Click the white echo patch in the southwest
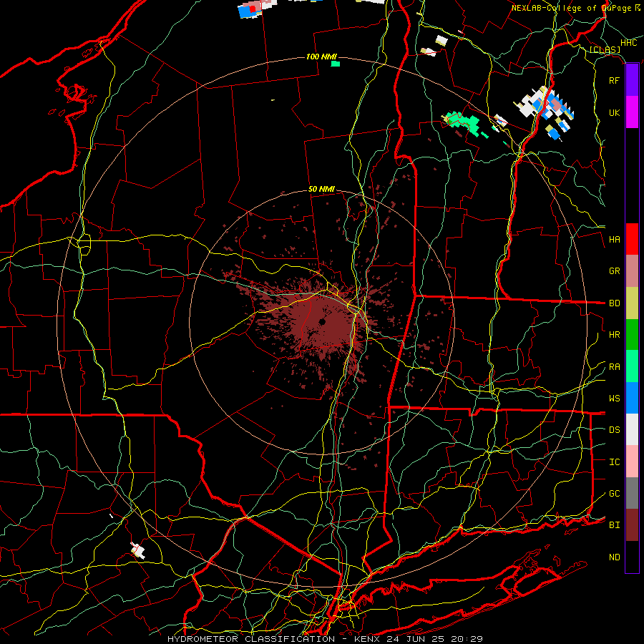 [x=138, y=550]
